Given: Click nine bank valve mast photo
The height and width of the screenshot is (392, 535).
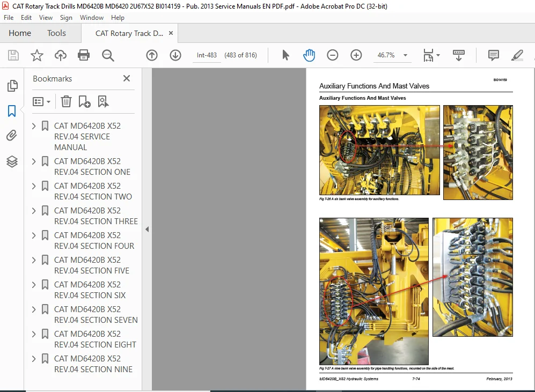Looking at the screenshot, I should (373, 291).
